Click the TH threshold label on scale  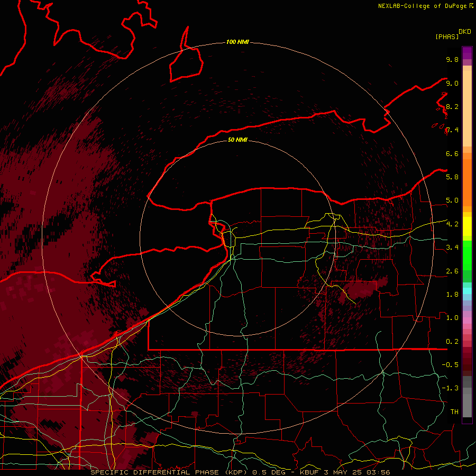pyautogui.click(x=454, y=411)
